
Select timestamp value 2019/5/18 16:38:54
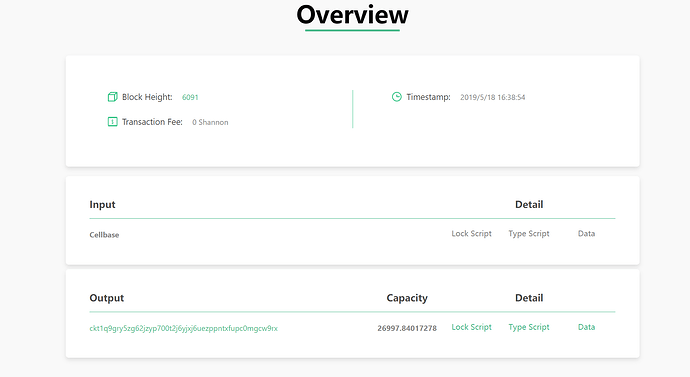[492, 97]
